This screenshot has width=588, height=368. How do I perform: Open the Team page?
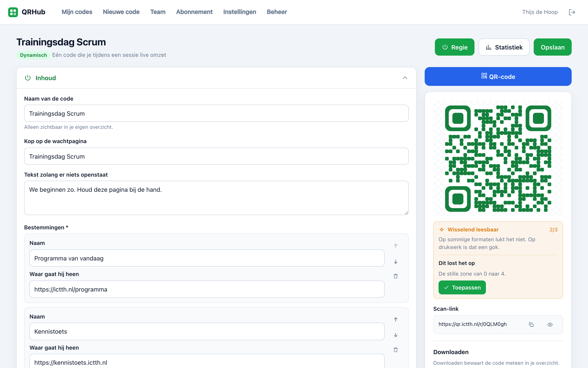click(158, 12)
